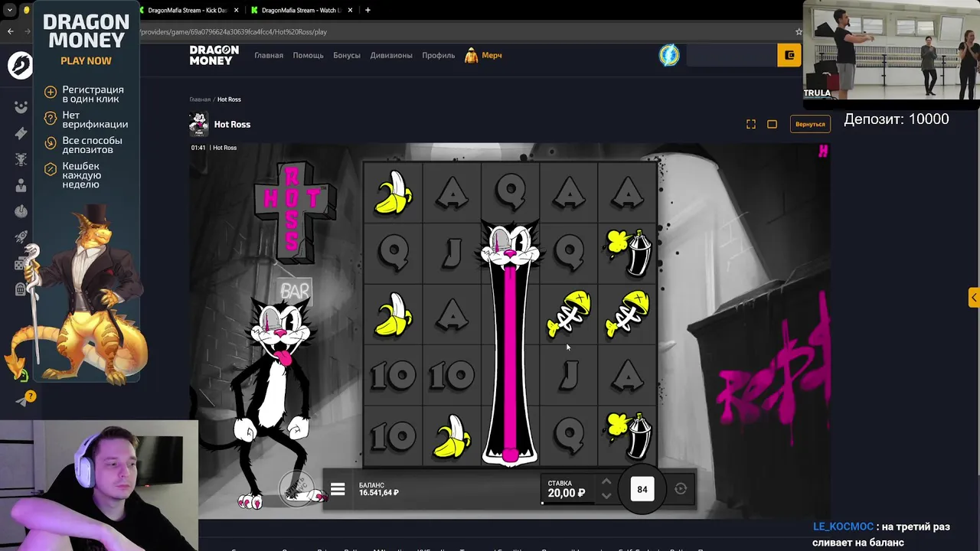Open the slot game hamburger menu
980x551 pixels.
[x=338, y=490]
